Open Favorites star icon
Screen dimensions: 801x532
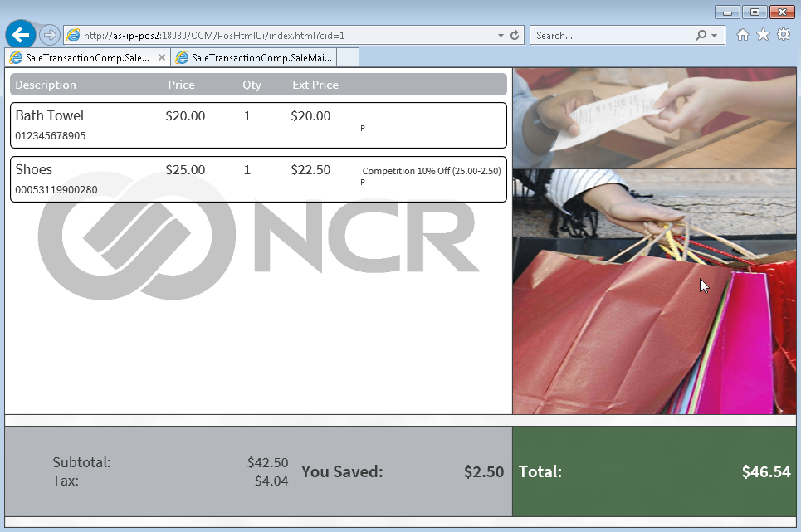coord(763,35)
